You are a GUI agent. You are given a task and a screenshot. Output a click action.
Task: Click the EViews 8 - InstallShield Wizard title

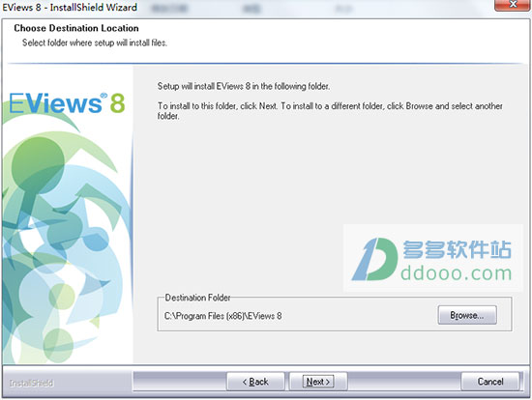(70, 7)
